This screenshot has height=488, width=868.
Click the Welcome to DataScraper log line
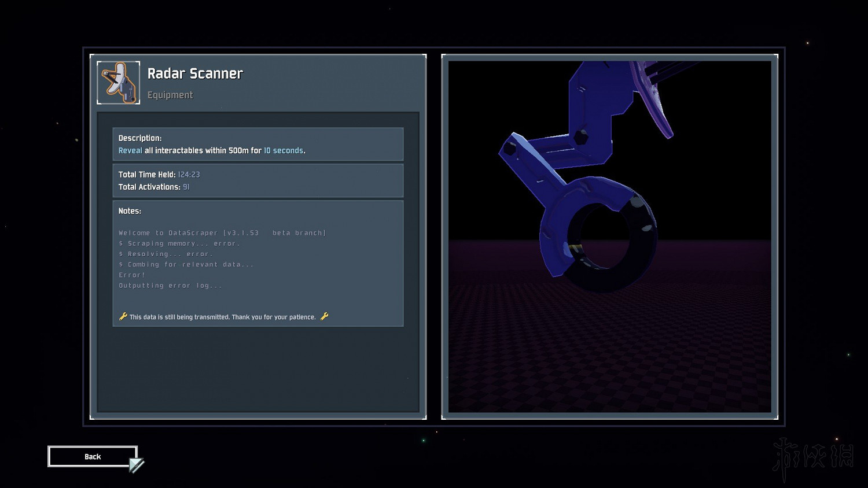tap(222, 233)
